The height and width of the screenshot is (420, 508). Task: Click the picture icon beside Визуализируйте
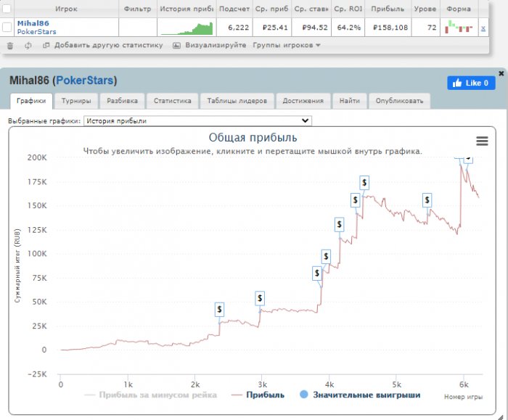click(176, 46)
